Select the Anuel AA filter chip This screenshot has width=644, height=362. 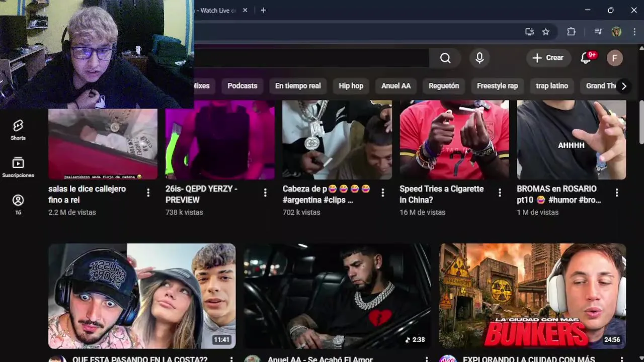pos(396,86)
